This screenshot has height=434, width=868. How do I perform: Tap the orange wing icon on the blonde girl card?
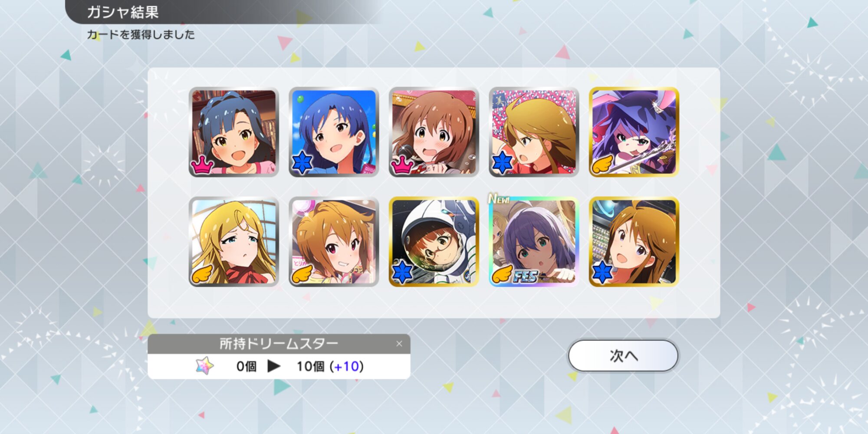click(202, 274)
